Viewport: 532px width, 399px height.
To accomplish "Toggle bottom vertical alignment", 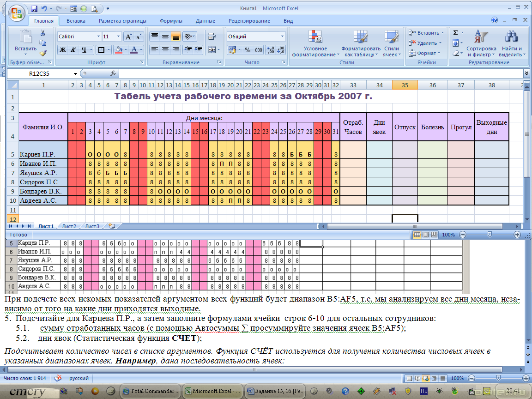I will tap(176, 36).
